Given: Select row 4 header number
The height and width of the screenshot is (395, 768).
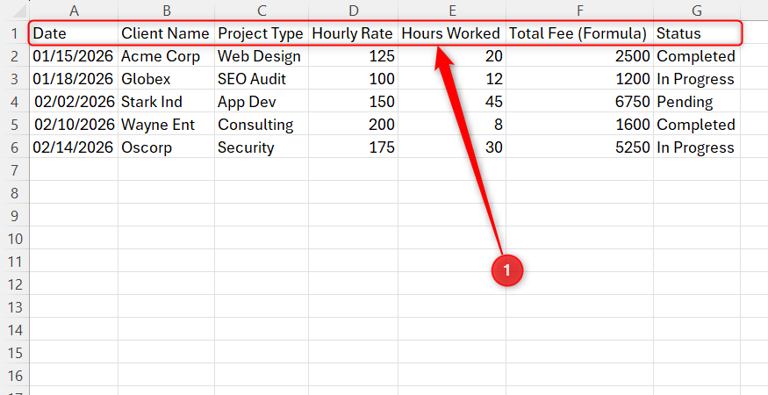Looking at the screenshot, I should [x=15, y=101].
